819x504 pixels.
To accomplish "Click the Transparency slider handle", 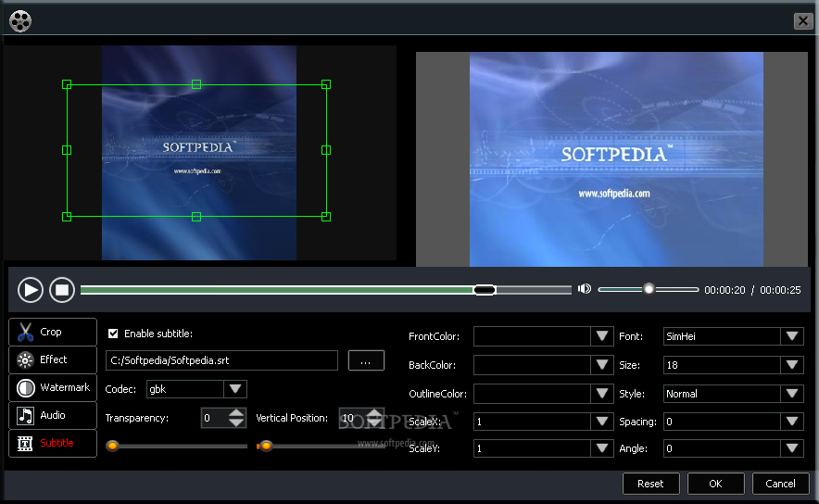I will coord(112,446).
